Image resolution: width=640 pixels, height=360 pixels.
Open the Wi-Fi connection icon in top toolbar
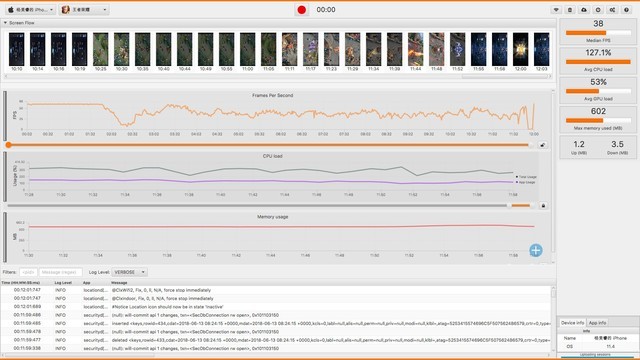556,10
